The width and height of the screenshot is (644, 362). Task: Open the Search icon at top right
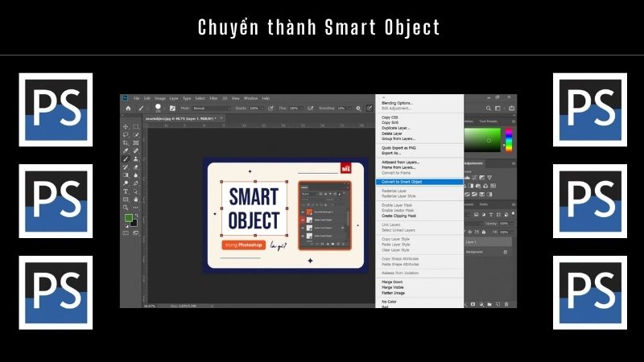[x=489, y=109]
